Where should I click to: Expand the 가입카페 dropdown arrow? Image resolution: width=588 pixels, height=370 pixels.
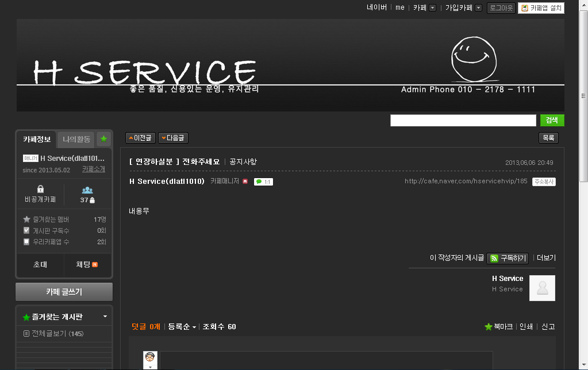tap(478, 8)
